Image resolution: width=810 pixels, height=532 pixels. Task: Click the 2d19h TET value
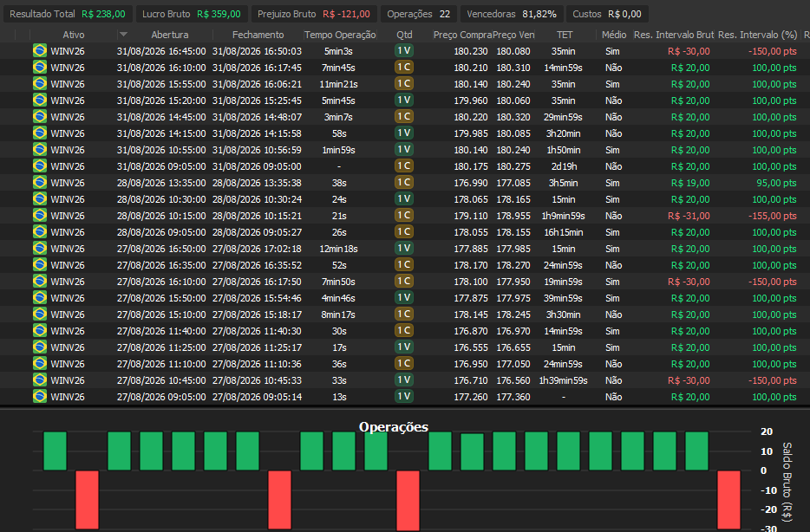[x=563, y=166]
